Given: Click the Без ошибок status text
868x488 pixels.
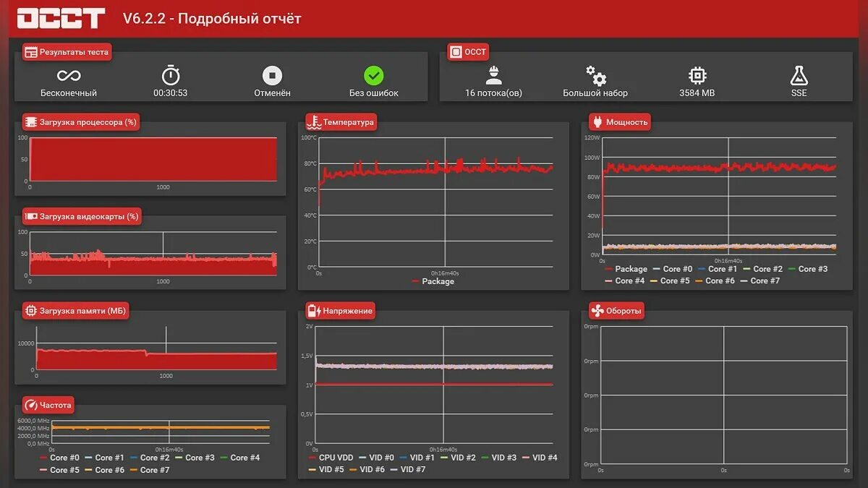Looking at the screenshot, I should point(374,93).
